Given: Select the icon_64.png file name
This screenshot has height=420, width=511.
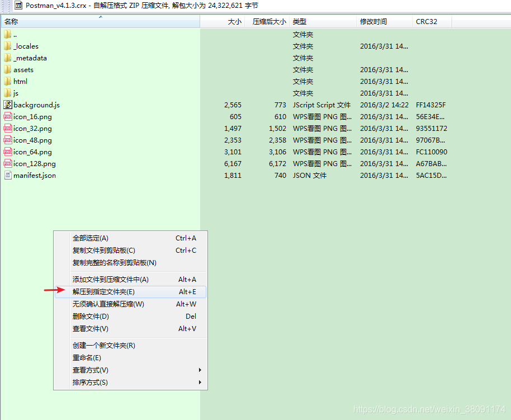Looking at the screenshot, I should pos(32,152).
